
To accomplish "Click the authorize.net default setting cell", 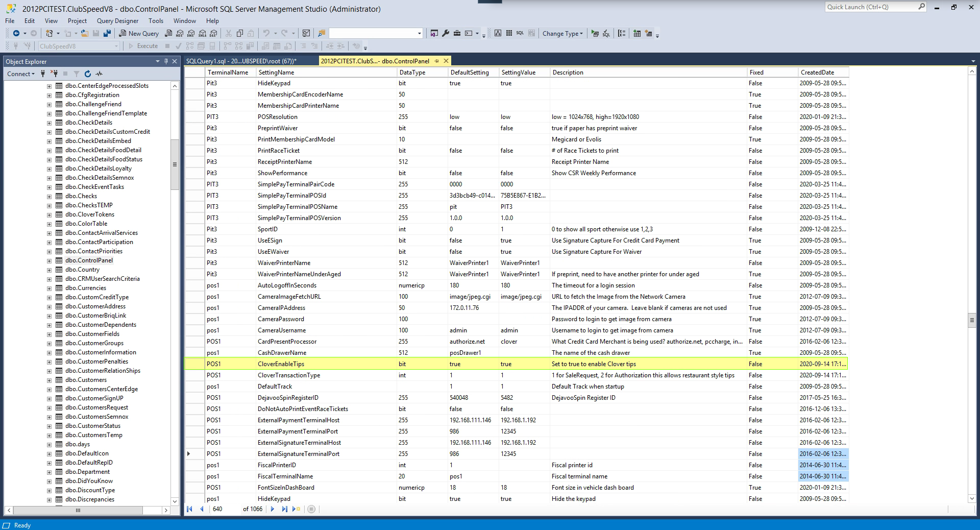I will [473, 342].
